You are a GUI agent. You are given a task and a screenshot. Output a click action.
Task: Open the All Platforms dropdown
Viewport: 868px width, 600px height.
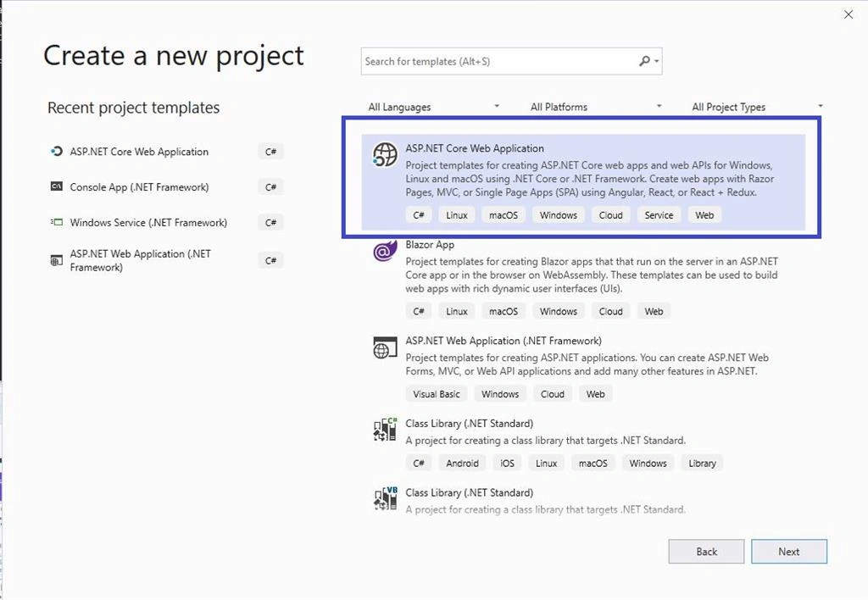point(596,107)
